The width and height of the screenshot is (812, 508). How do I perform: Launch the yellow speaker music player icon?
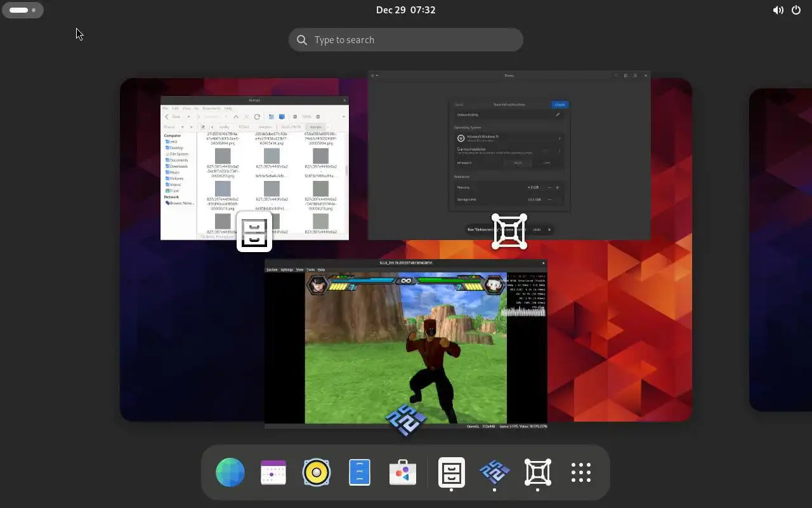tap(317, 472)
